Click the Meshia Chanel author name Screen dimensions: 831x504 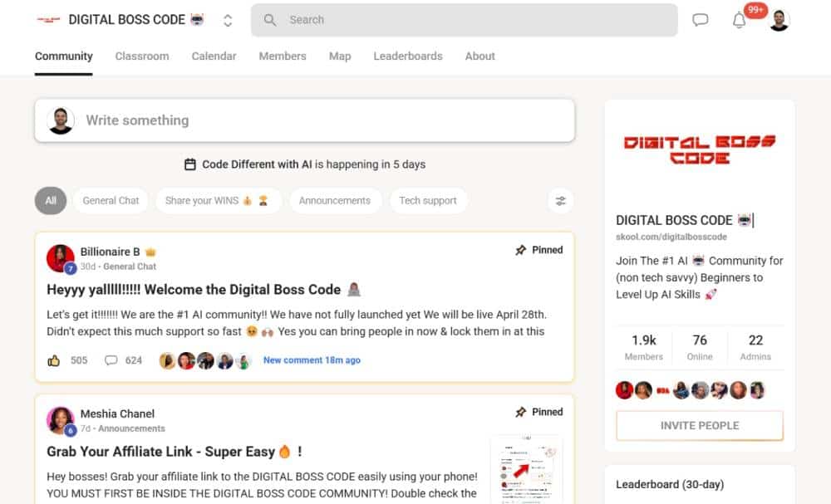pos(117,413)
